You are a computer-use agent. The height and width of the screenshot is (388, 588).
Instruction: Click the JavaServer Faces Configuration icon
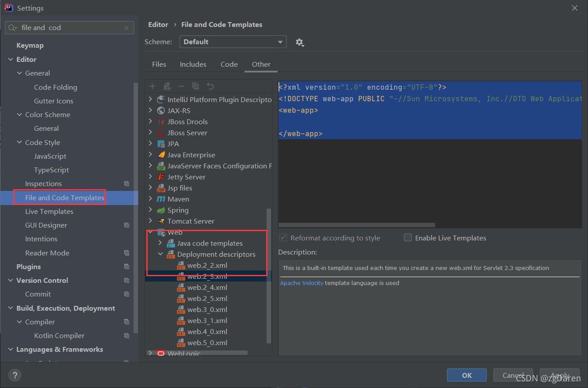[x=161, y=166]
